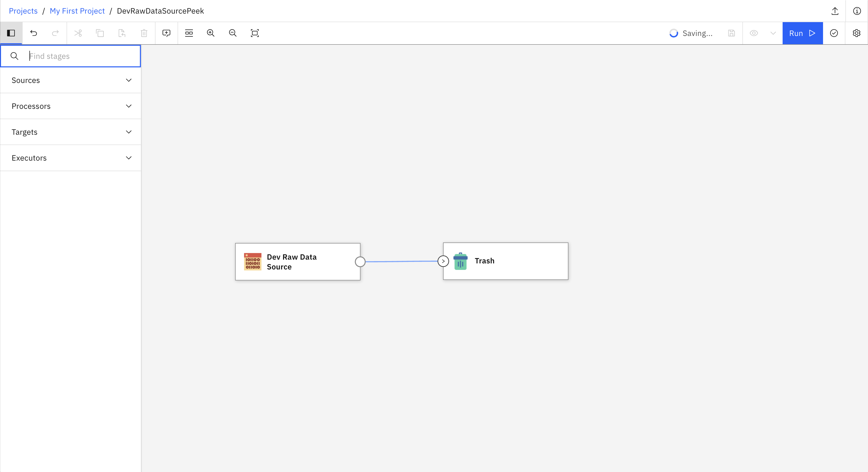Image resolution: width=868 pixels, height=472 pixels.
Task: Zoom in on the canvas
Action: pyautogui.click(x=211, y=33)
